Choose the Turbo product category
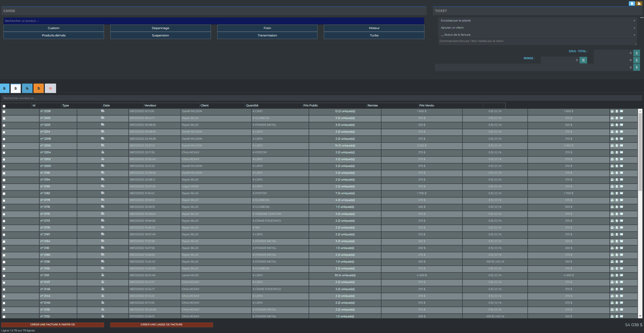Image resolution: width=644 pixels, height=333 pixels. [374, 35]
